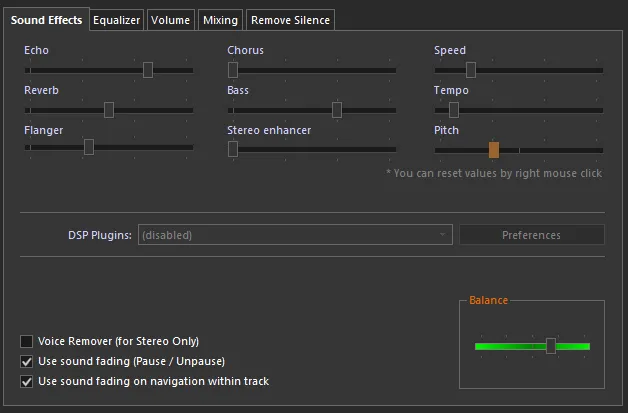The width and height of the screenshot is (628, 413).
Task: Click the Stereo enhancer slider handle
Action: click(233, 149)
